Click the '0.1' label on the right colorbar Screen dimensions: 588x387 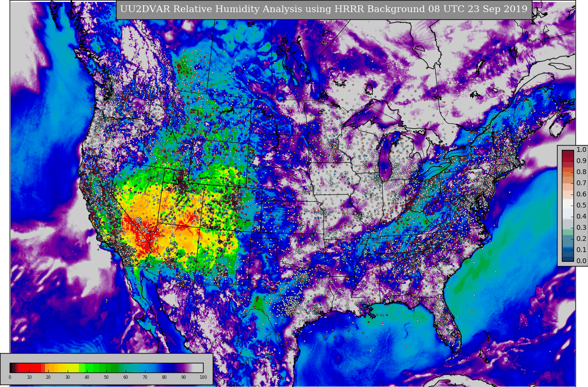click(581, 250)
